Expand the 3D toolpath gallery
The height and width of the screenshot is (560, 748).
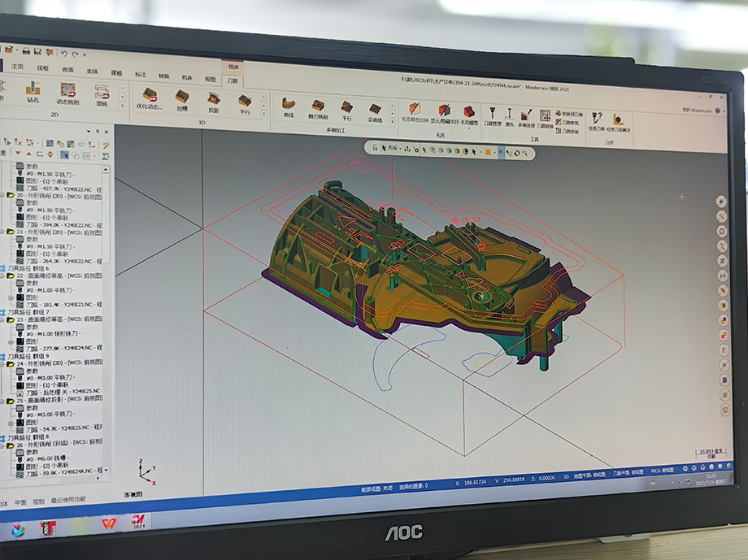pyautogui.click(x=264, y=114)
